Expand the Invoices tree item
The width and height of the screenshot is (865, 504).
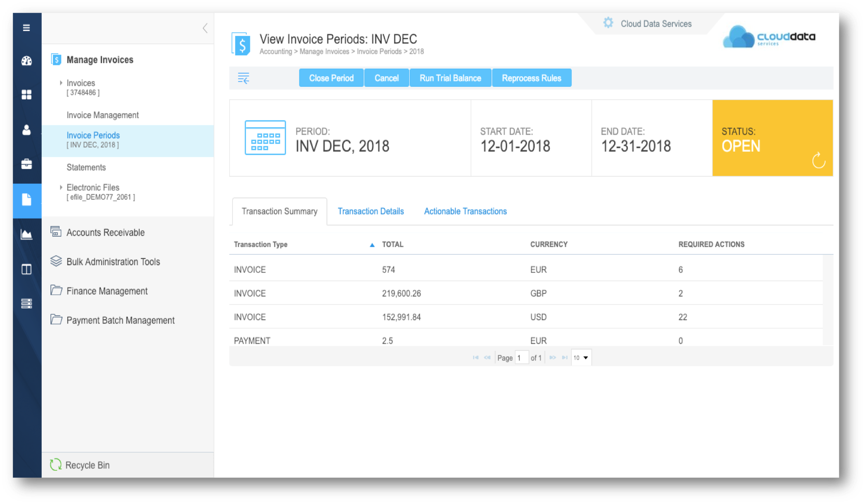pyautogui.click(x=62, y=83)
